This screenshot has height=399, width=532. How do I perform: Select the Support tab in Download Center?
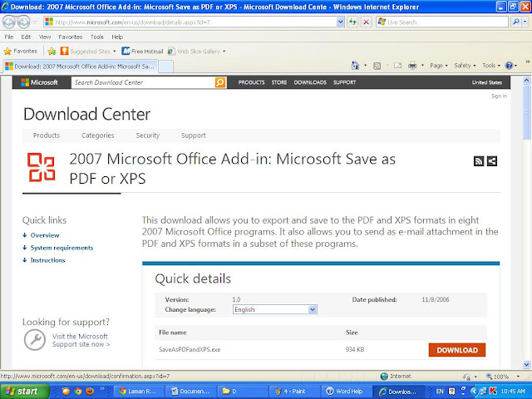(194, 135)
